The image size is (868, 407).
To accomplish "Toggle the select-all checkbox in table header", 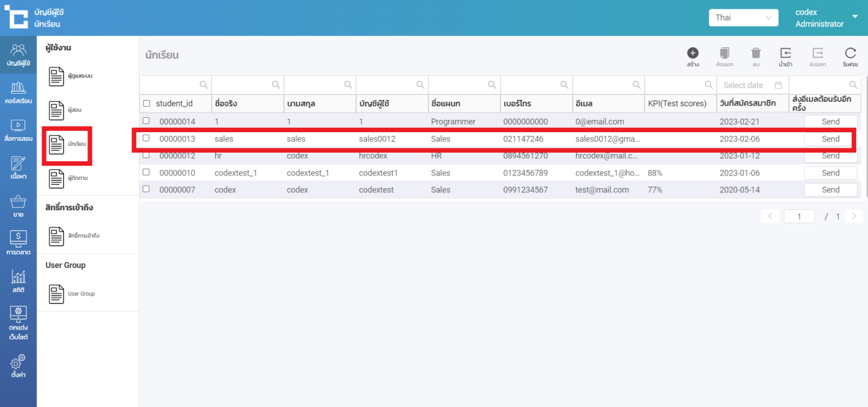I will (146, 104).
